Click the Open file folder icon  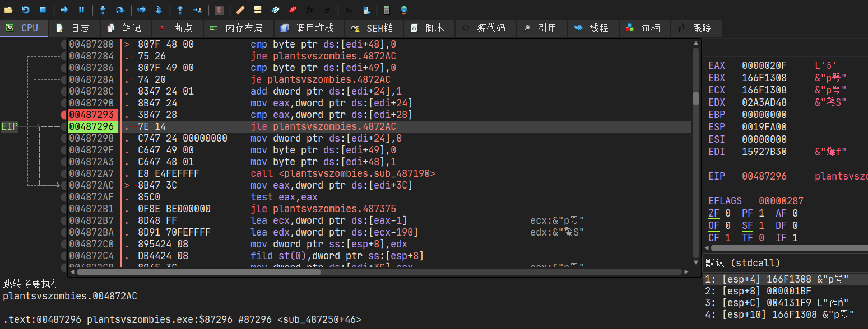pos(9,10)
